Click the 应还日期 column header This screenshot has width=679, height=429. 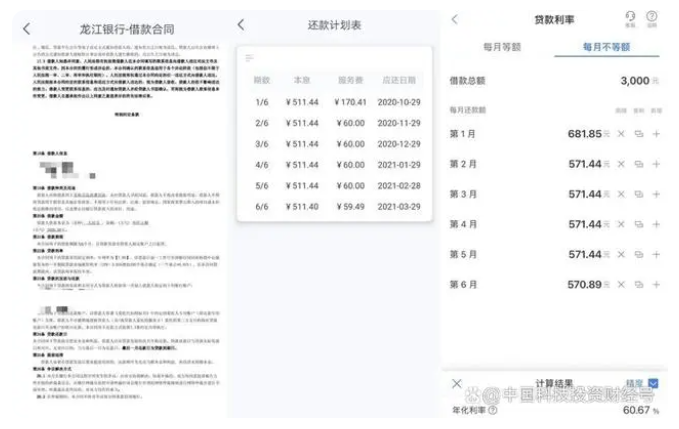(401, 77)
